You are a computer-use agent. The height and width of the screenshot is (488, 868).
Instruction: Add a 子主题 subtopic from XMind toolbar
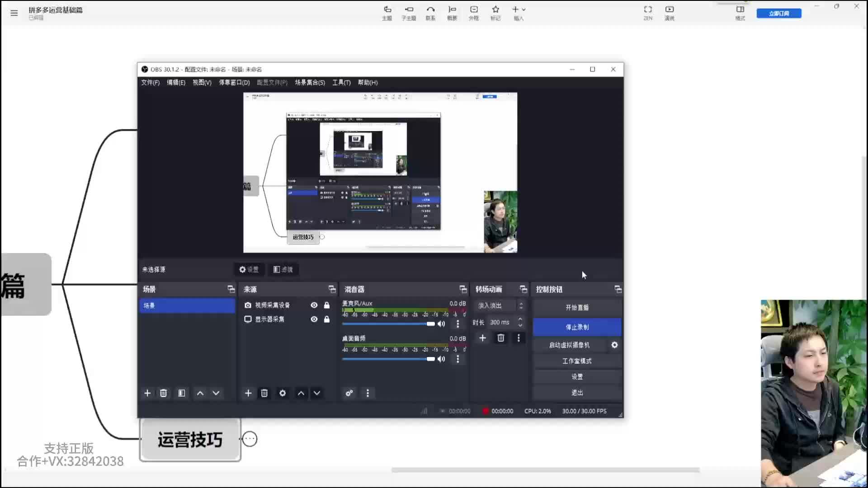(x=409, y=13)
